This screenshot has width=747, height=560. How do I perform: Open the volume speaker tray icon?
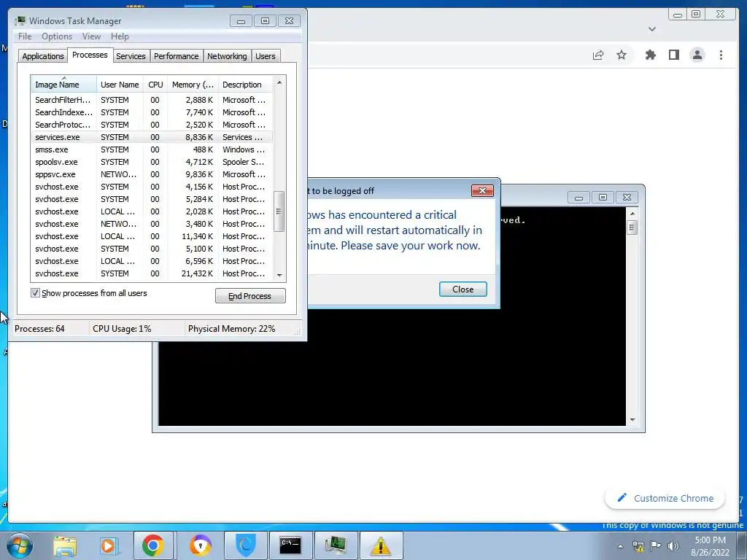[x=673, y=546]
